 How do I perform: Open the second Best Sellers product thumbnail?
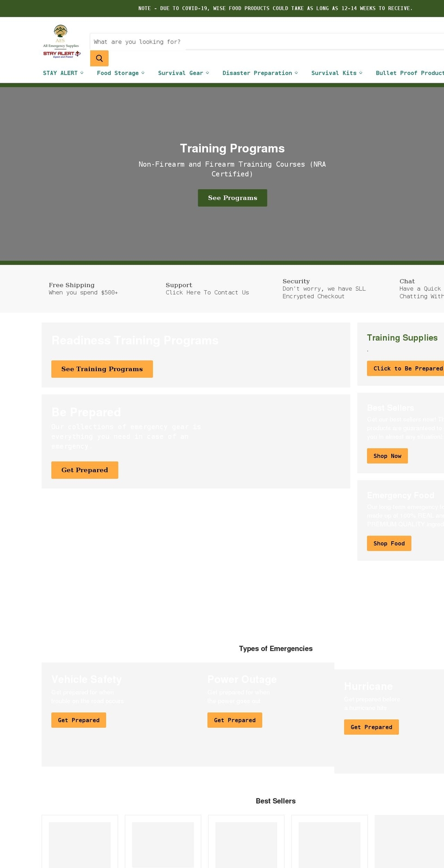pyautogui.click(x=163, y=845)
